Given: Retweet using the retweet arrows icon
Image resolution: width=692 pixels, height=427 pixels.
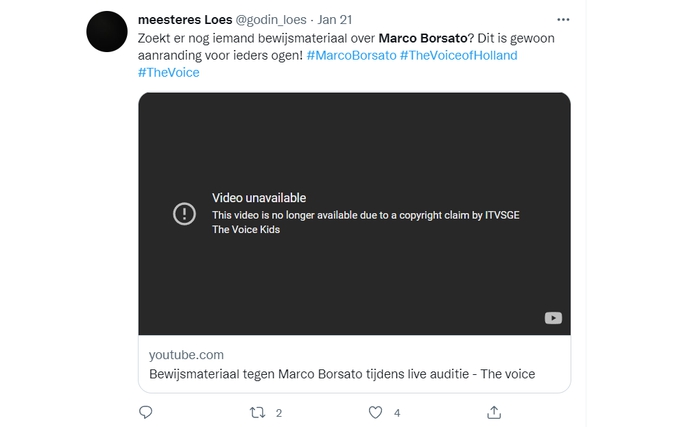Looking at the screenshot, I should (257, 412).
